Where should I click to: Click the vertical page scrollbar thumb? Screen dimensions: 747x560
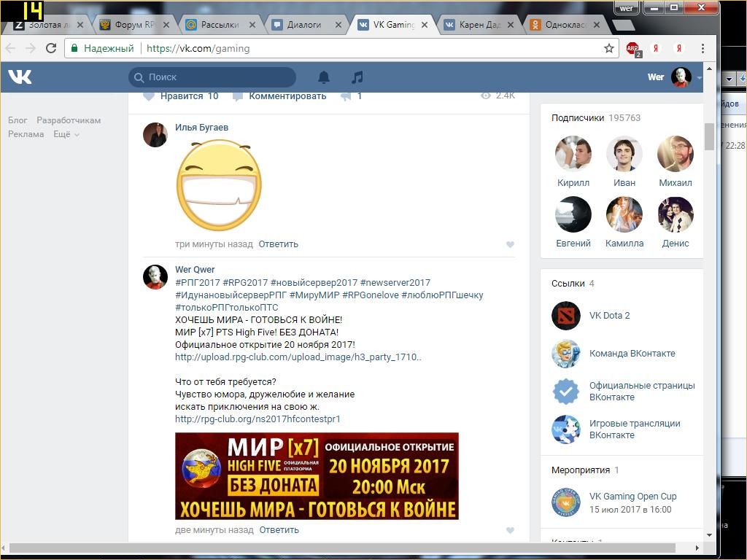pyautogui.click(x=709, y=136)
